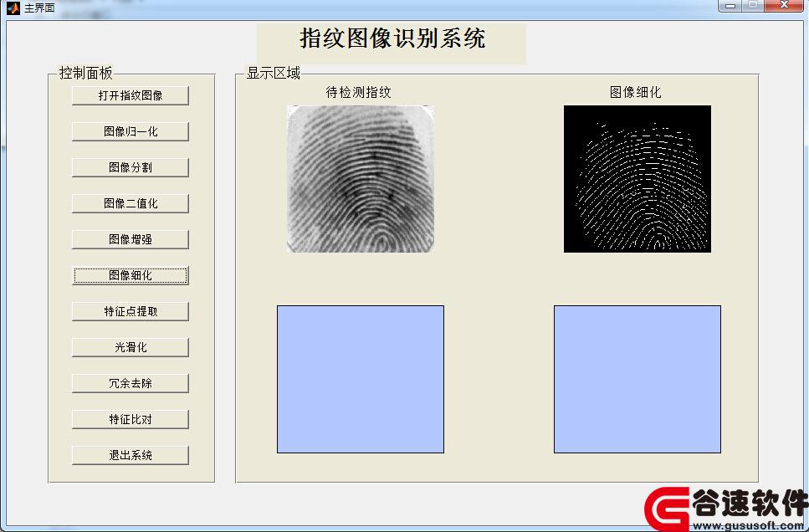Click the thinned black fingerprint image
Image resolution: width=809 pixels, height=532 pixels.
pos(637,179)
